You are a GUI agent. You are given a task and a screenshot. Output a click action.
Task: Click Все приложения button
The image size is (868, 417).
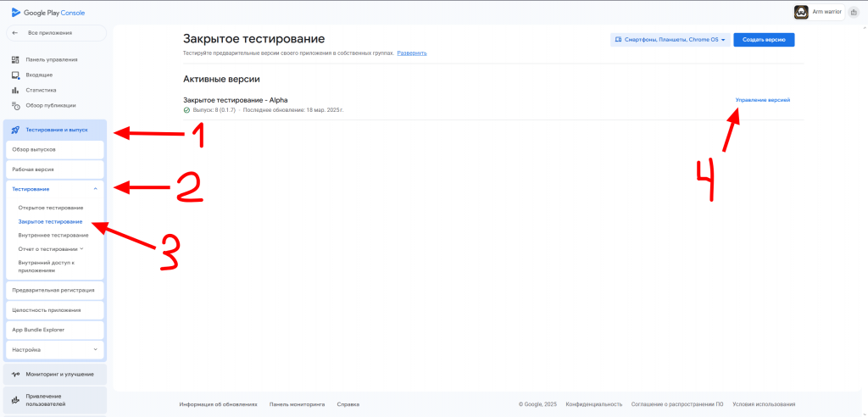click(x=56, y=33)
